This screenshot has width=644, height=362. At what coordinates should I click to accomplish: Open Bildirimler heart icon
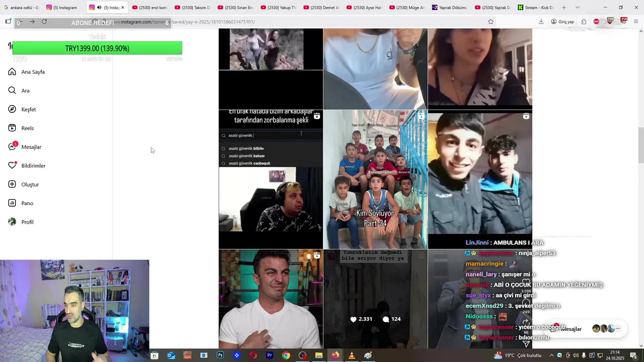tap(12, 165)
